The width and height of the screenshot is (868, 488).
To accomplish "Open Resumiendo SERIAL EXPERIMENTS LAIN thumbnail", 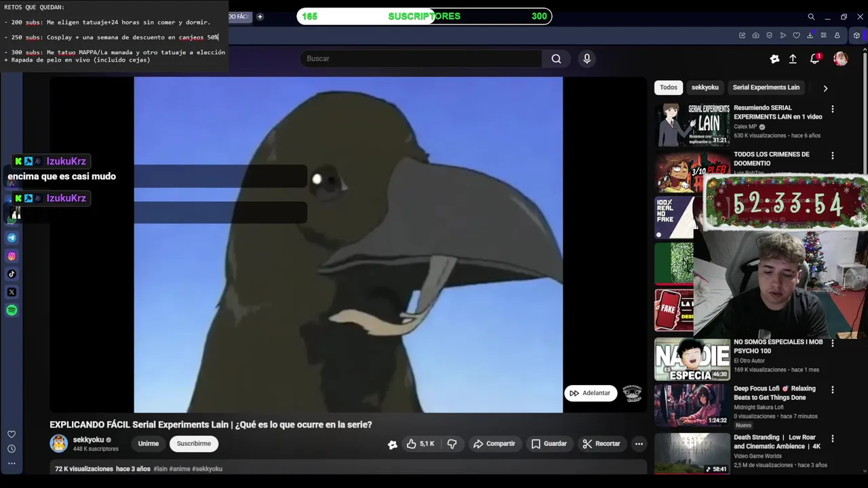I will coord(692,125).
